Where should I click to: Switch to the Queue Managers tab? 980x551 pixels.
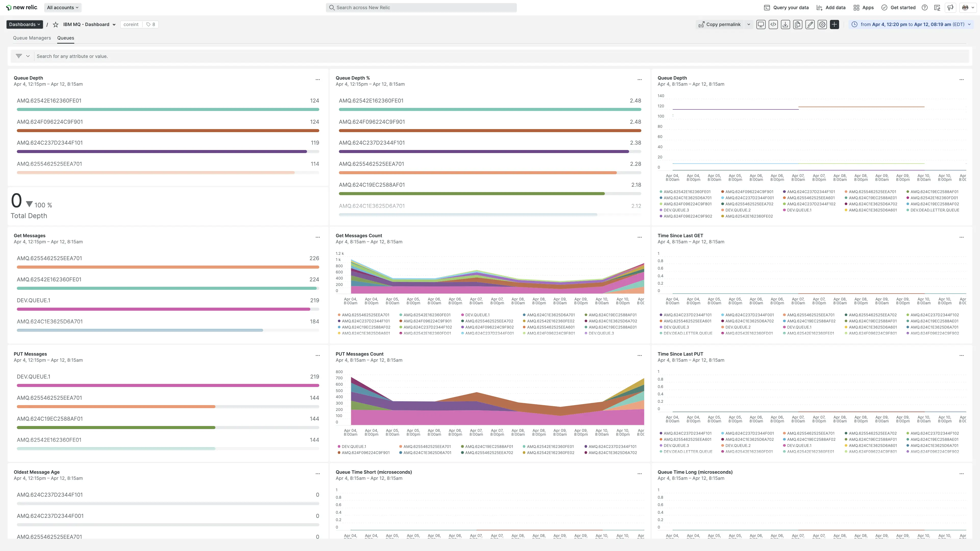tap(32, 38)
